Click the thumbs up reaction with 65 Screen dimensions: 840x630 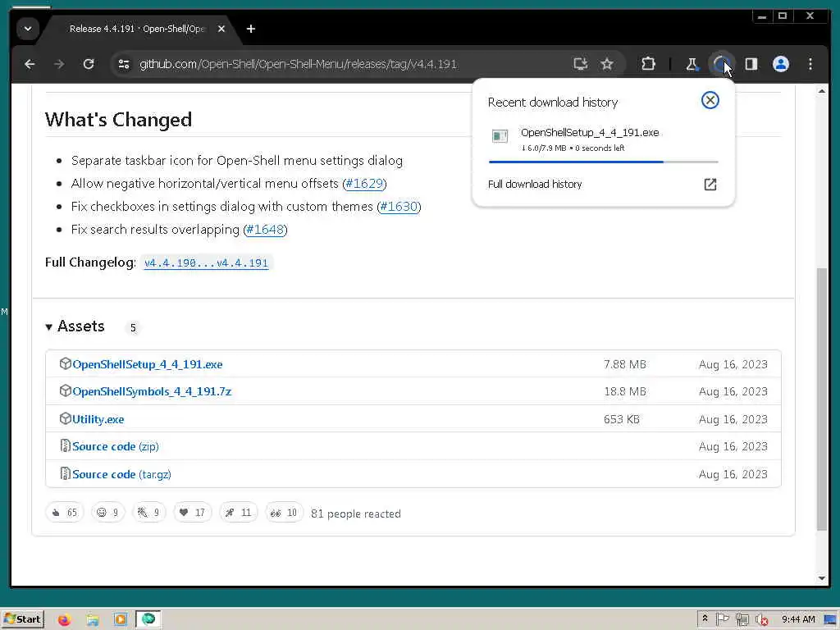click(x=65, y=513)
